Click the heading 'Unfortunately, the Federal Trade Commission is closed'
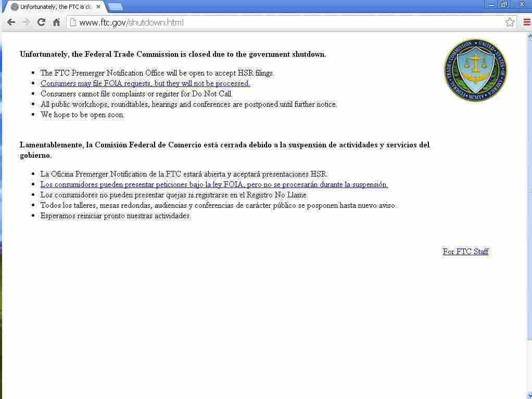The image size is (532, 399). click(173, 54)
